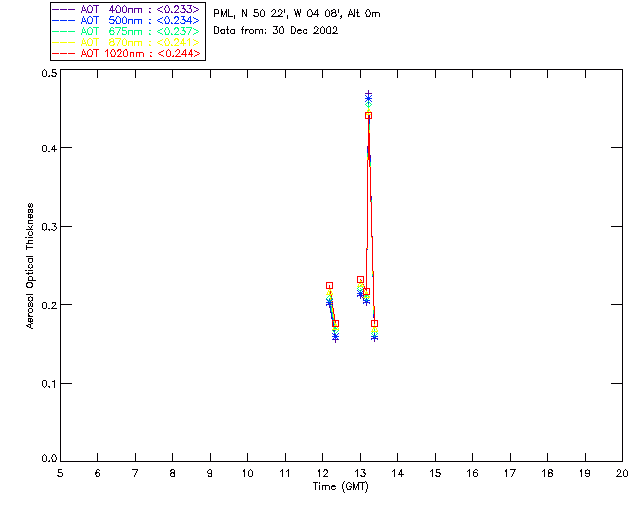
Task: Click the 0.3 y-axis tick label
Action: pos(49,227)
